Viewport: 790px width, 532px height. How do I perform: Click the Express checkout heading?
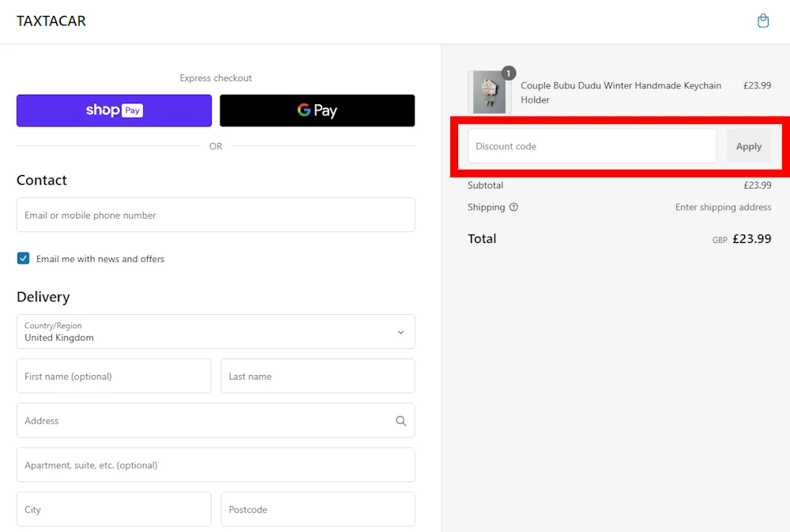[216, 78]
